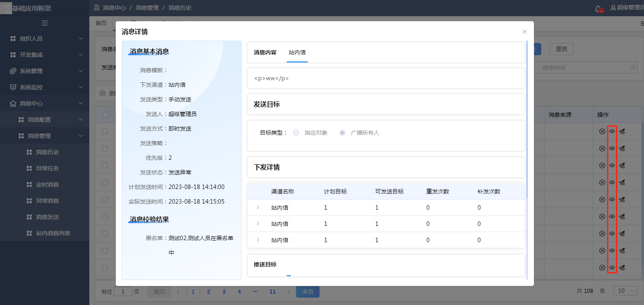Click the previous page arrow

coord(178,292)
